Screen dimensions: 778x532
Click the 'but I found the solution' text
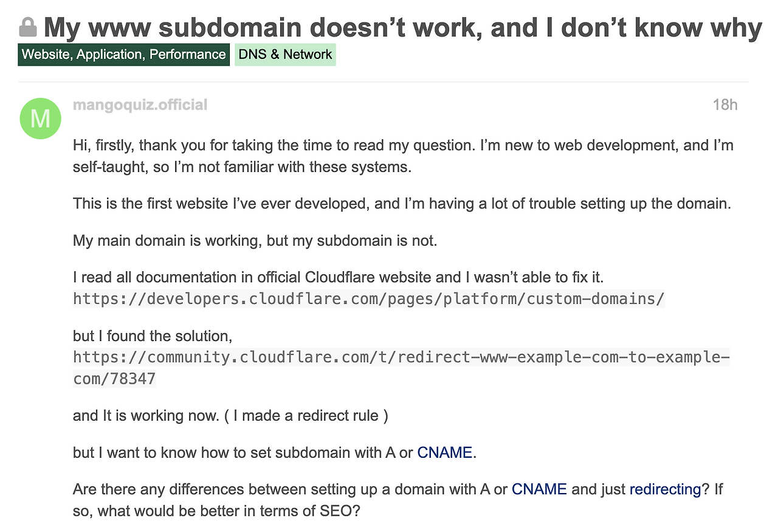tap(153, 336)
